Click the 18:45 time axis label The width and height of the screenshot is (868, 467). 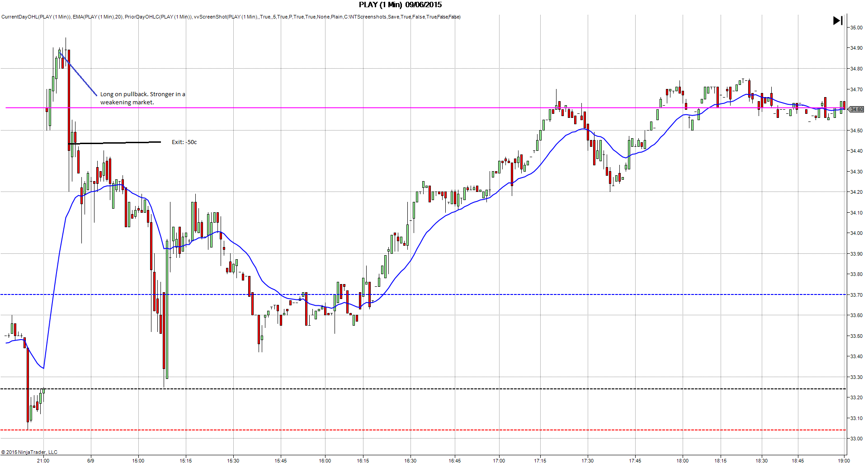[798, 461]
